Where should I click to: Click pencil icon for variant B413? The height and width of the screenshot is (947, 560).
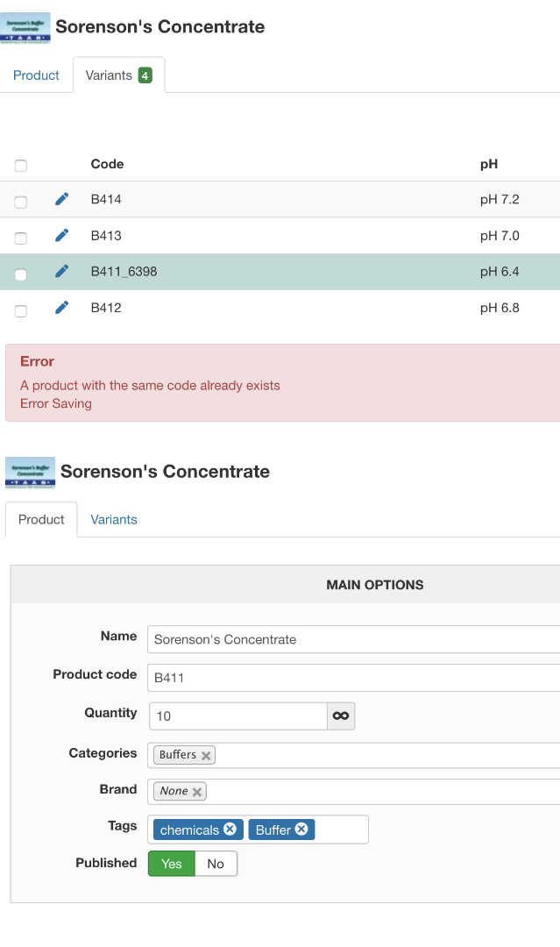pyautogui.click(x=61, y=235)
